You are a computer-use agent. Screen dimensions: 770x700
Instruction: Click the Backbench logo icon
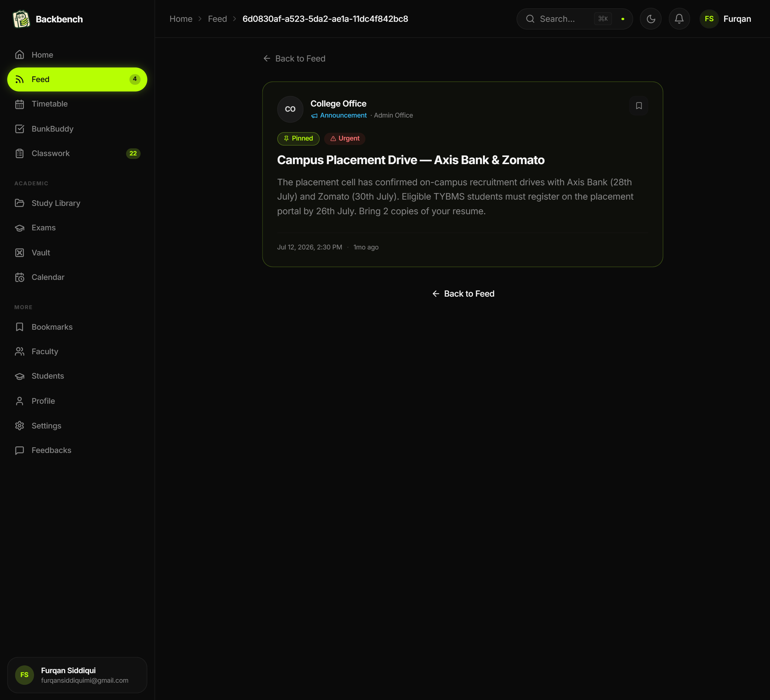pos(21,19)
